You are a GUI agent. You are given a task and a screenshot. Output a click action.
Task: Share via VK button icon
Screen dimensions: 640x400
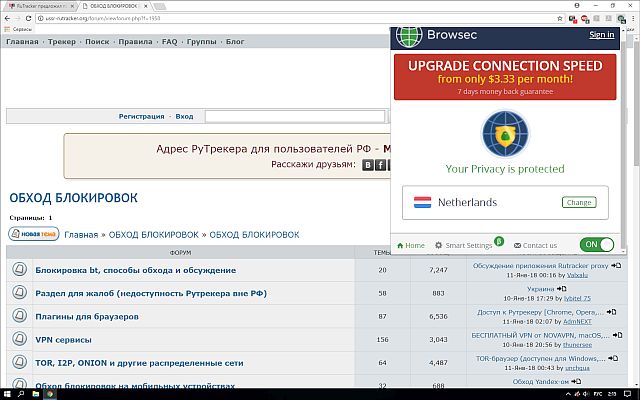click(x=368, y=165)
